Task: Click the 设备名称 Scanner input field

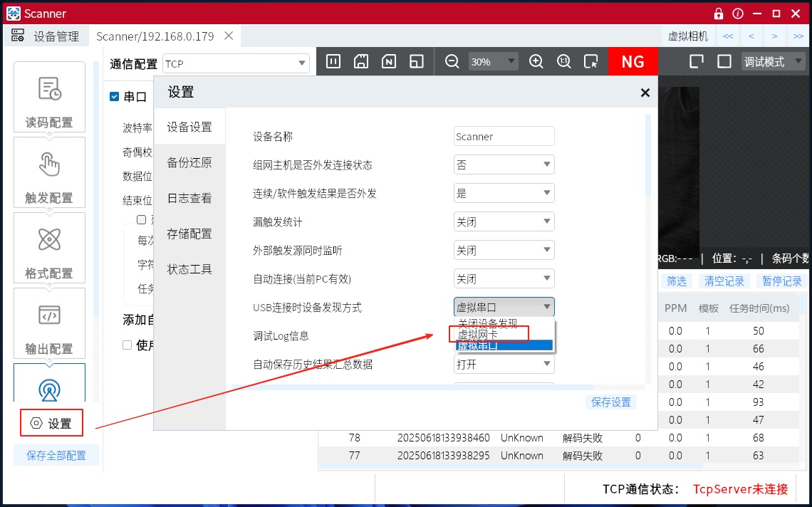Action: click(504, 136)
